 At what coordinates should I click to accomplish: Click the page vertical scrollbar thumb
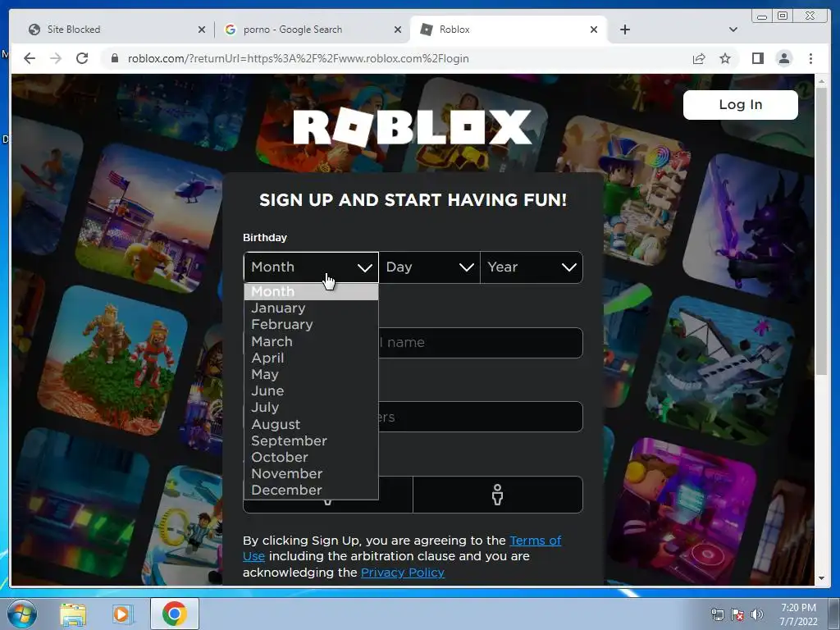[821, 231]
